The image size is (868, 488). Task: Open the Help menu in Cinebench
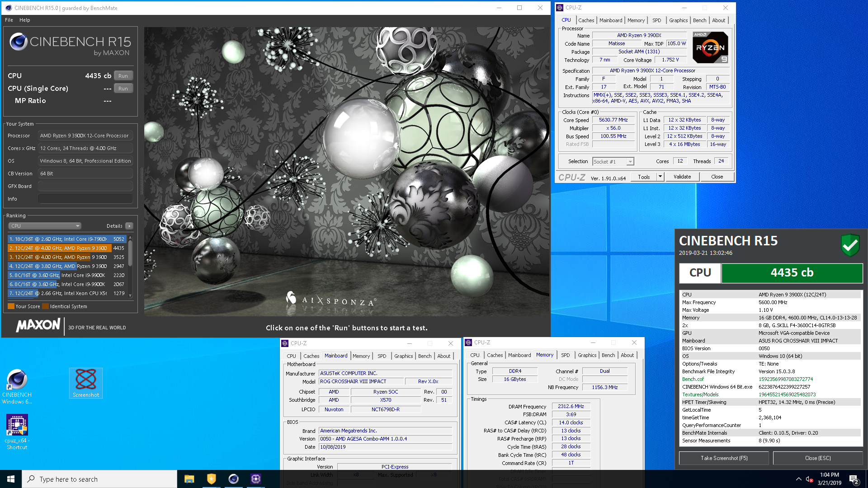25,20
